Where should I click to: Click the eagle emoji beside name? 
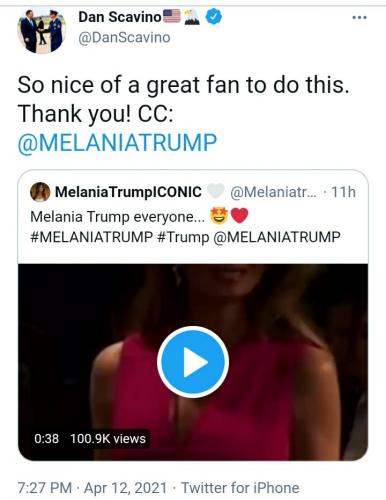pos(192,17)
